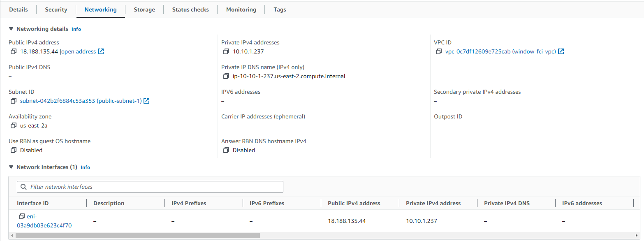
Task: Copy the Use RBN as guest OS hostname value
Action: click(14, 151)
